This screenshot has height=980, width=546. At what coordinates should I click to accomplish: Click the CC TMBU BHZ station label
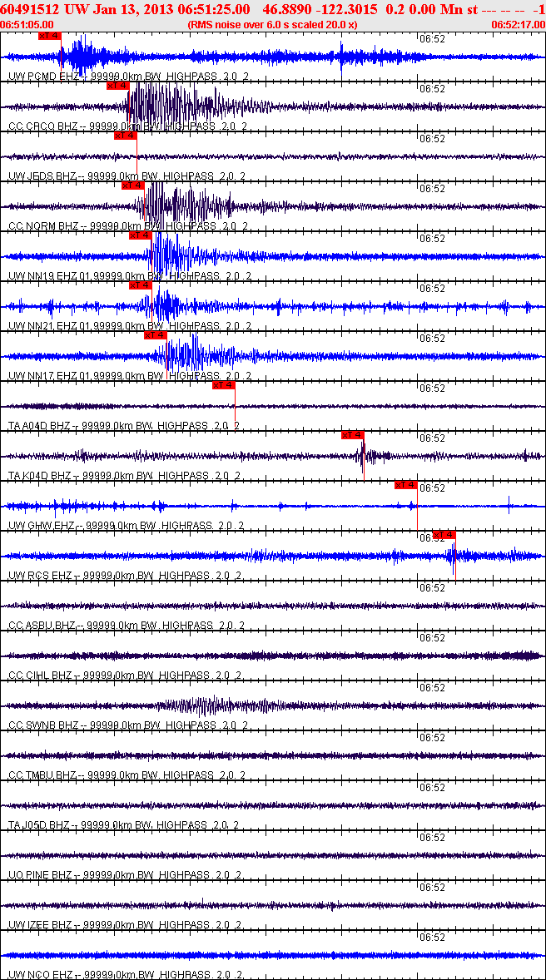tap(127, 775)
